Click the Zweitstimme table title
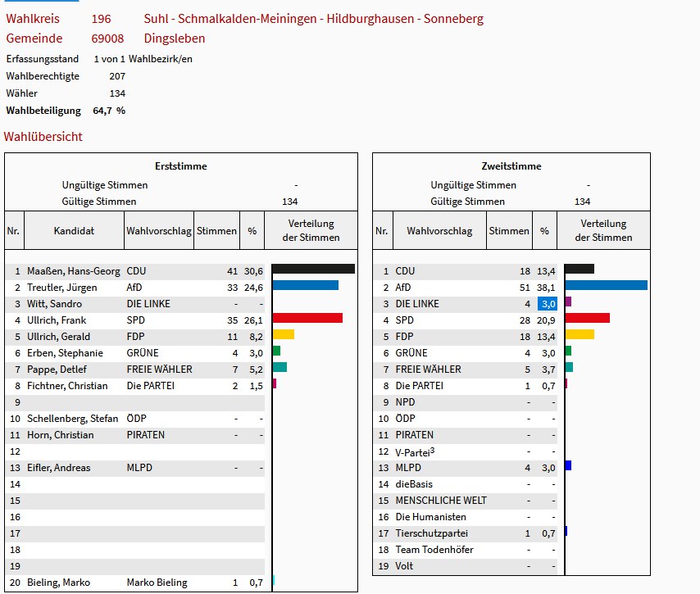This screenshot has width=700, height=594. click(x=511, y=166)
